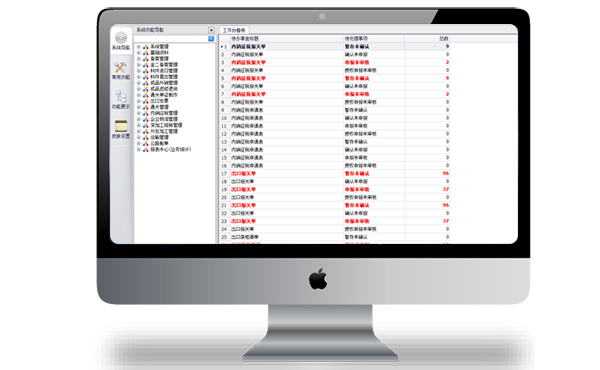Image resolution: width=600 pixels, height=370 pixels.
Task: Open the navigation panel header dropdown button
Action: pyautogui.click(x=211, y=30)
